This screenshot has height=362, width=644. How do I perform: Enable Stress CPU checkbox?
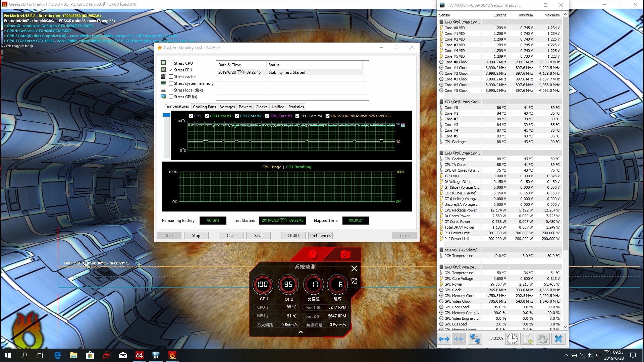click(x=171, y=63)
